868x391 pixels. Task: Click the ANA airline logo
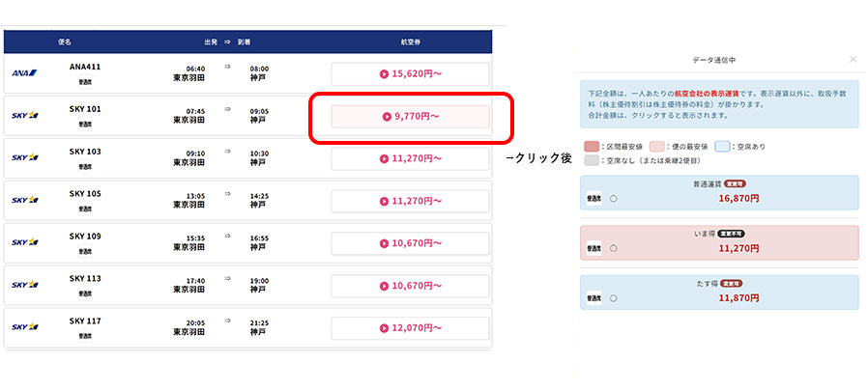point(24,73)
